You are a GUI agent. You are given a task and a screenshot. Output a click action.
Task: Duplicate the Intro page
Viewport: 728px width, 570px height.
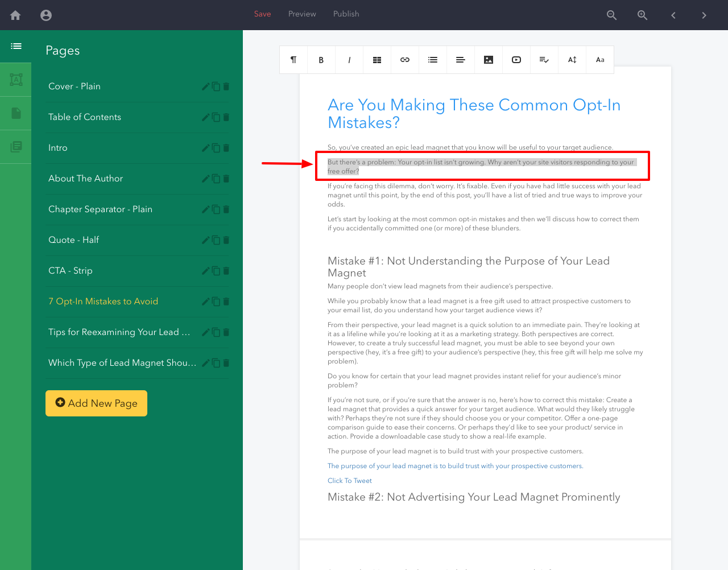pos(216,148)
